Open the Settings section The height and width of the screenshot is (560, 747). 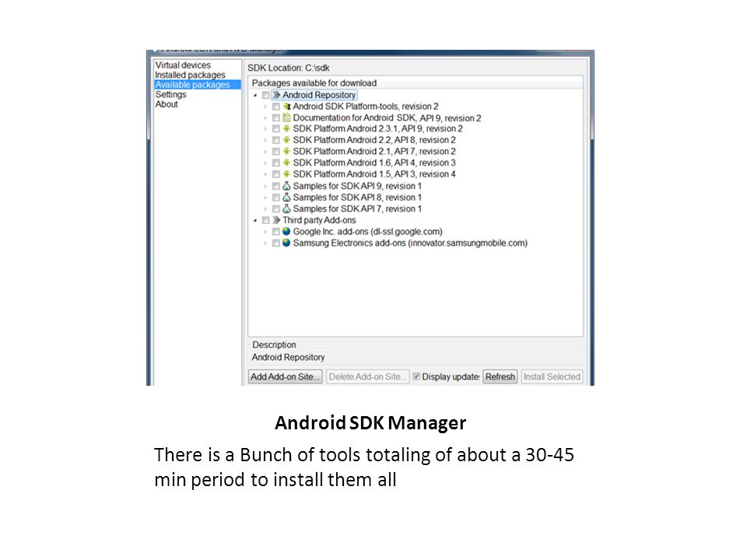click(x=170, y=94)
